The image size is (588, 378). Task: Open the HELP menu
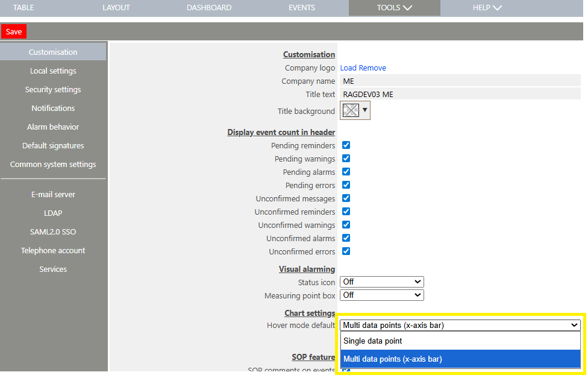click(x=487, y=8)
